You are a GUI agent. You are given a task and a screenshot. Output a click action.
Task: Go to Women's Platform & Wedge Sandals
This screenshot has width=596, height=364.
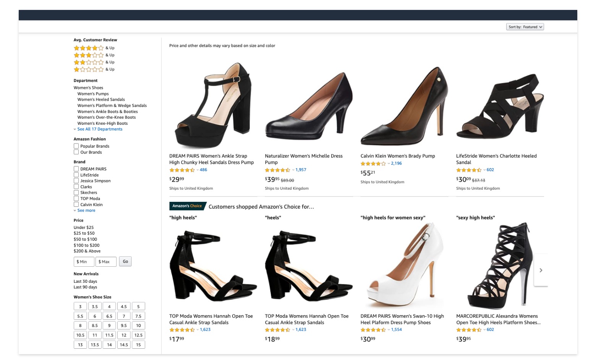click(112, 106)
